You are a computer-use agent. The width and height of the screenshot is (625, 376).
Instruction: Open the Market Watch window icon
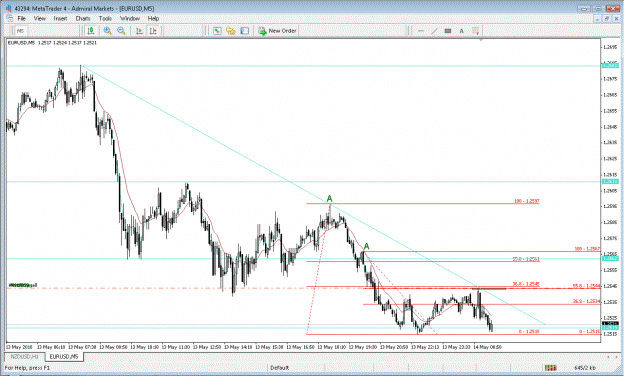217,31
